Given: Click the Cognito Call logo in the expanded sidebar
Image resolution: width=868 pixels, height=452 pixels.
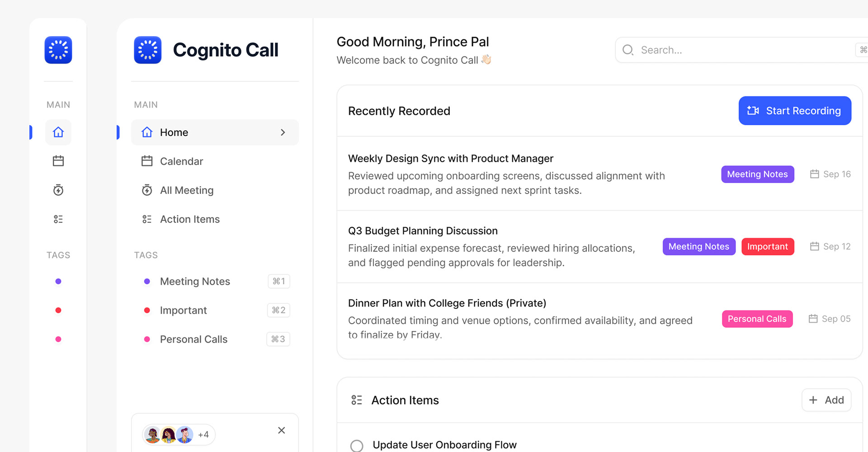Looking at the screenshot, I should tap(148, 50).
